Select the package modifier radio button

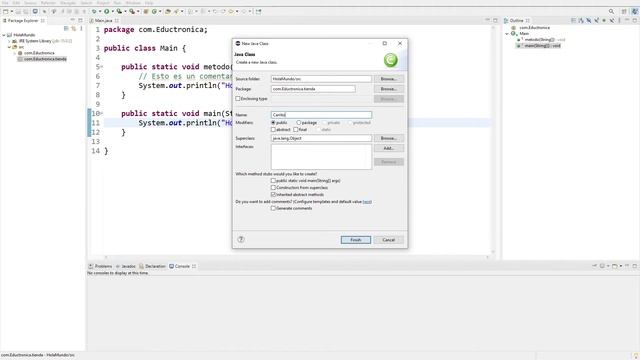(298, 122)
